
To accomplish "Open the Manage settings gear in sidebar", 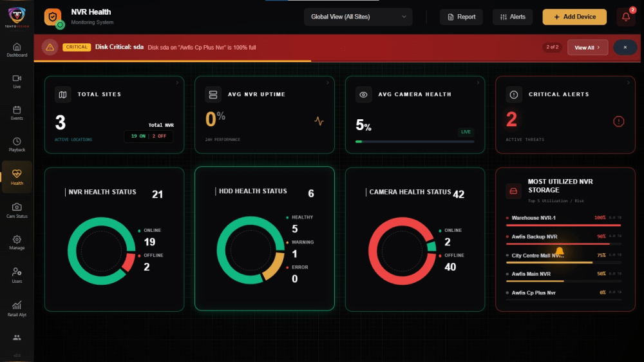I will click(x=17, y=242).
